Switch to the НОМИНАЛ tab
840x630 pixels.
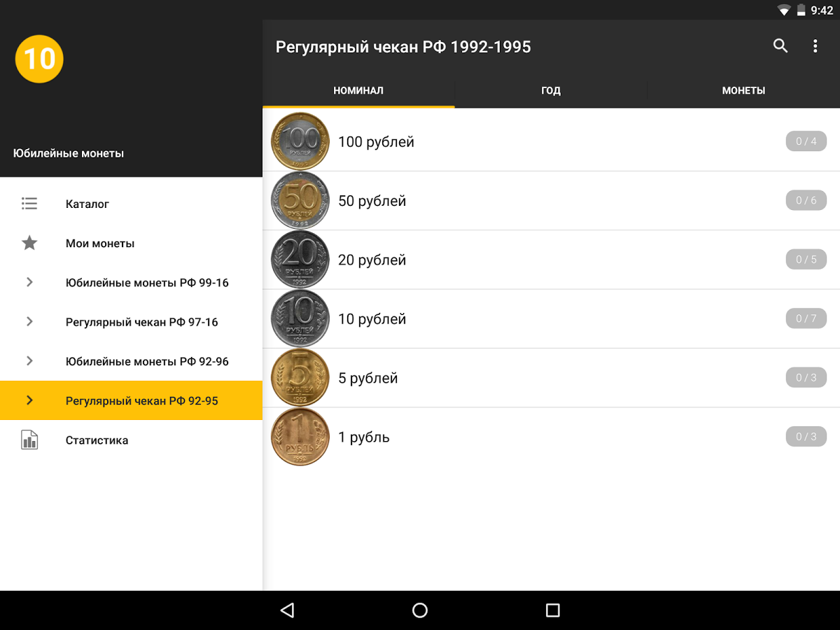point(358,90)
